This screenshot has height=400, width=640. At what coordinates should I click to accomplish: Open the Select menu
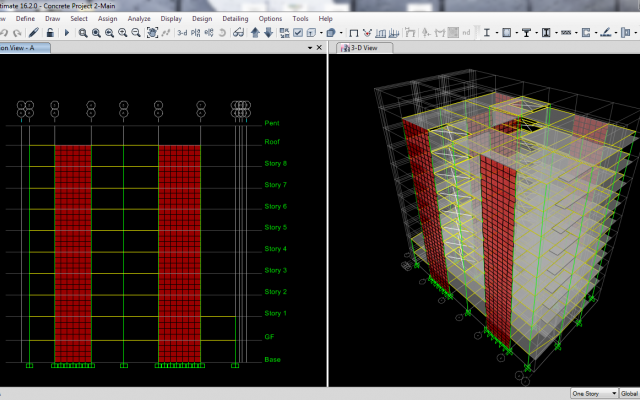[79, 18]
